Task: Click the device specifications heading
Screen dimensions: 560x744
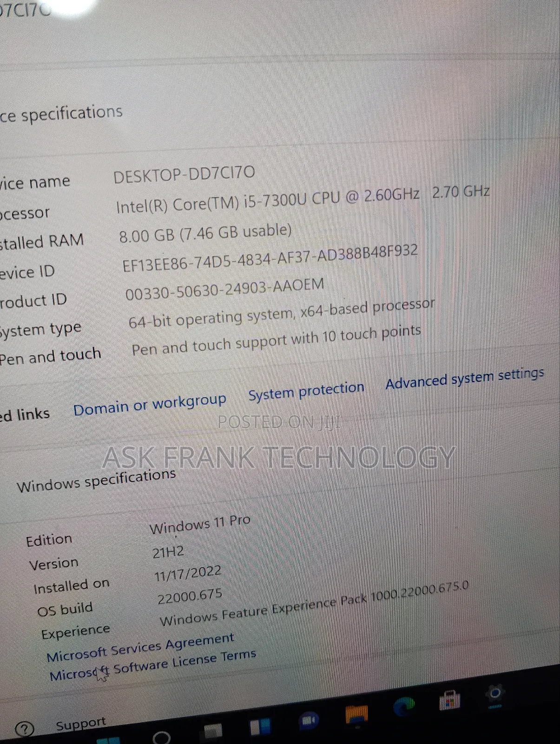Action: coord(61,114)
